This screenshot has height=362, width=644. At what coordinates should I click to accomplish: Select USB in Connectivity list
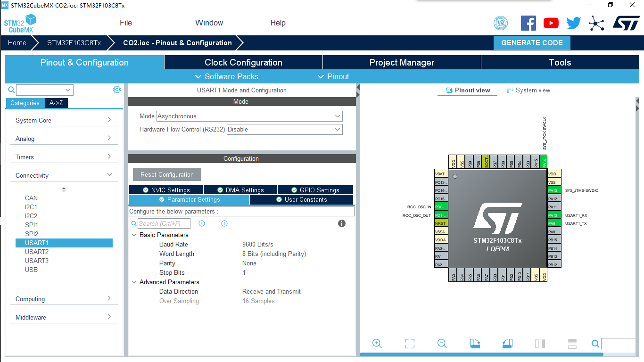(x=31, y=270)
